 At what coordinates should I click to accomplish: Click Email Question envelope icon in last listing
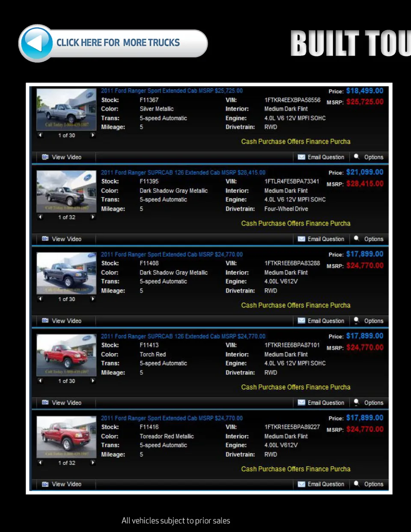[x=301, y=484]
